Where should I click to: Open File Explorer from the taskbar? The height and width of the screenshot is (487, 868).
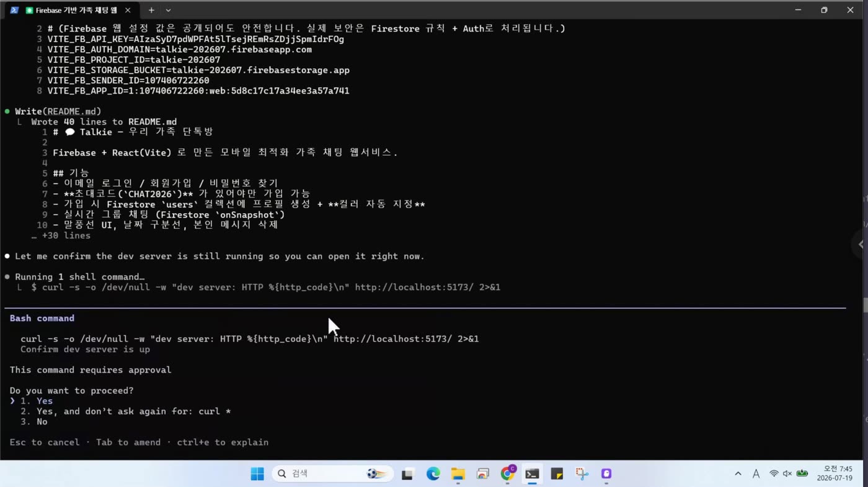click(x=458, y=474)
